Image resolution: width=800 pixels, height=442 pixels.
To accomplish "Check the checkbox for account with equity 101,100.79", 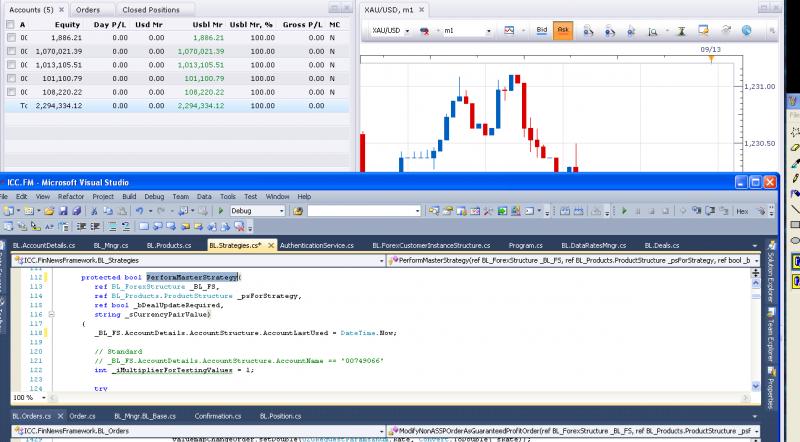I will click(x=10, y=78).
